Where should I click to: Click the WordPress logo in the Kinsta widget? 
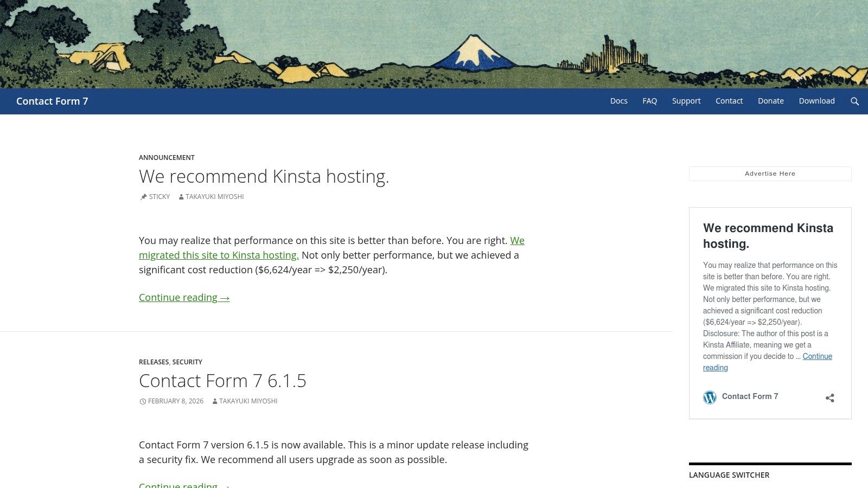tap(710, 397)
